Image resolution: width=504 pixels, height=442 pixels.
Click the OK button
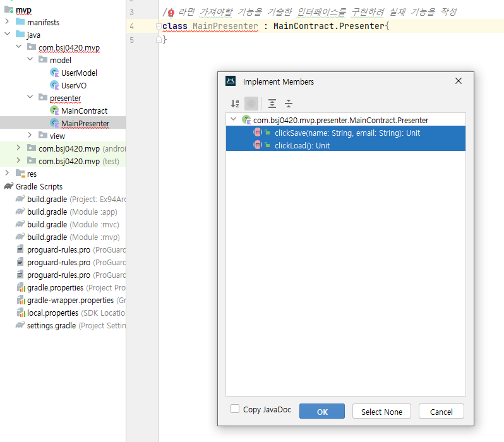coord(322,412)
